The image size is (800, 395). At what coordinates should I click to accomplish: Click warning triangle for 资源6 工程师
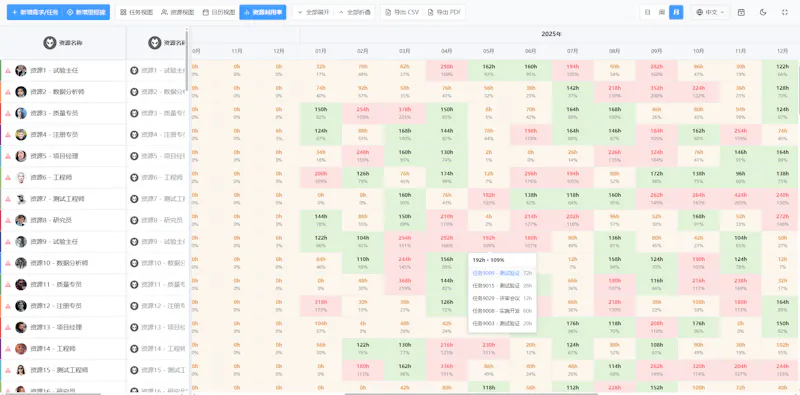coord(8,178)
